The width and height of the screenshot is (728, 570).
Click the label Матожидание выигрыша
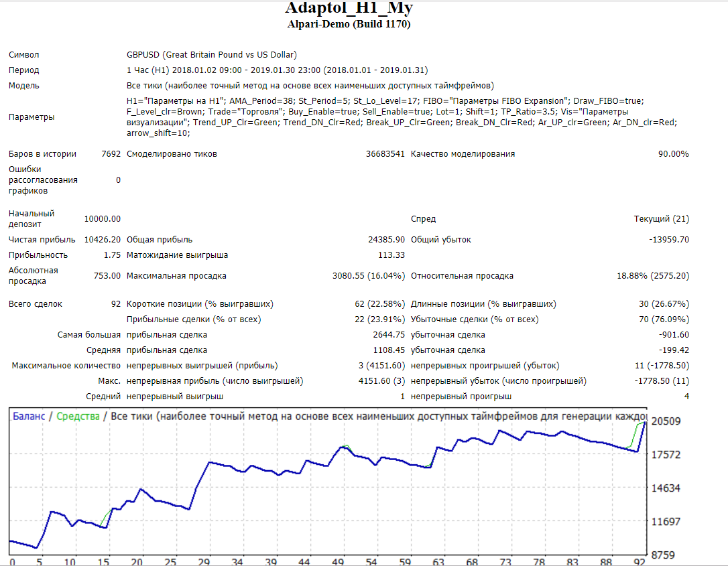click(x=177, y=255)
